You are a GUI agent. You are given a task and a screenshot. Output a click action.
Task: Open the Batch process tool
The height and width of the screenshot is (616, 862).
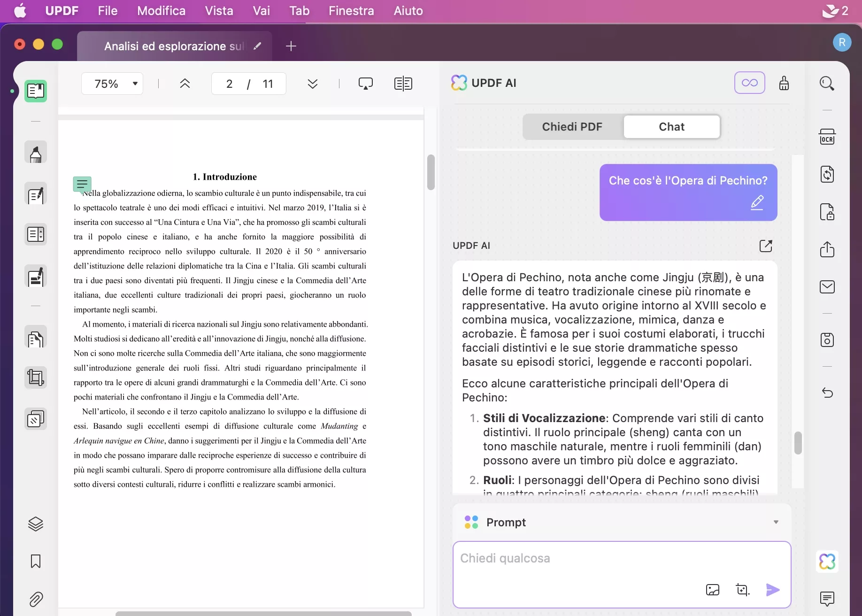point(36,419)
